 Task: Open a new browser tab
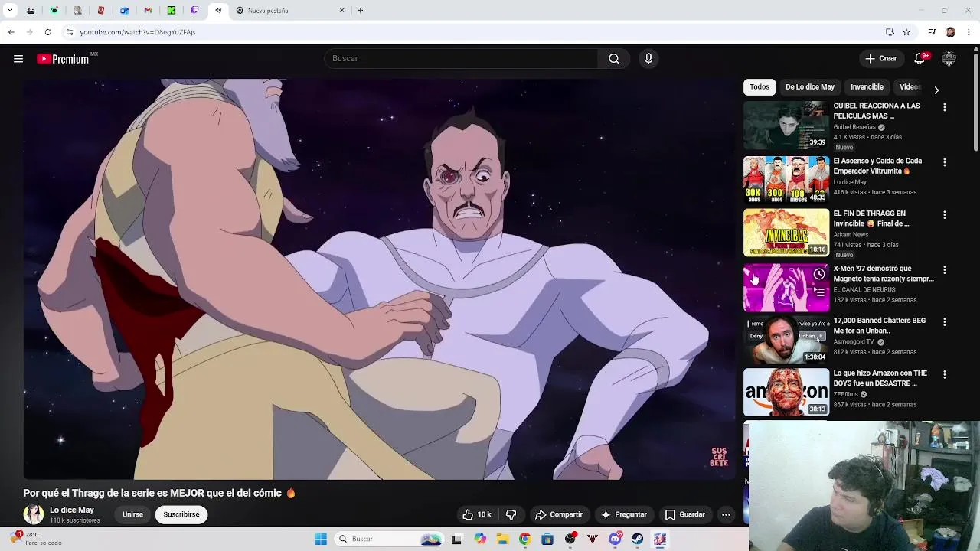[360, 11]
